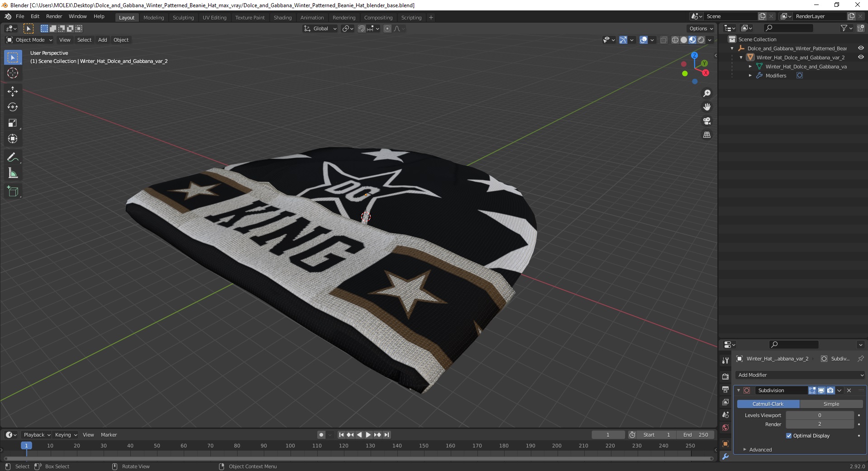Image resolution: width=868 pixels, height=471 pixels.
Task: Select the Measure ruler tool
Action: point(13,173)
